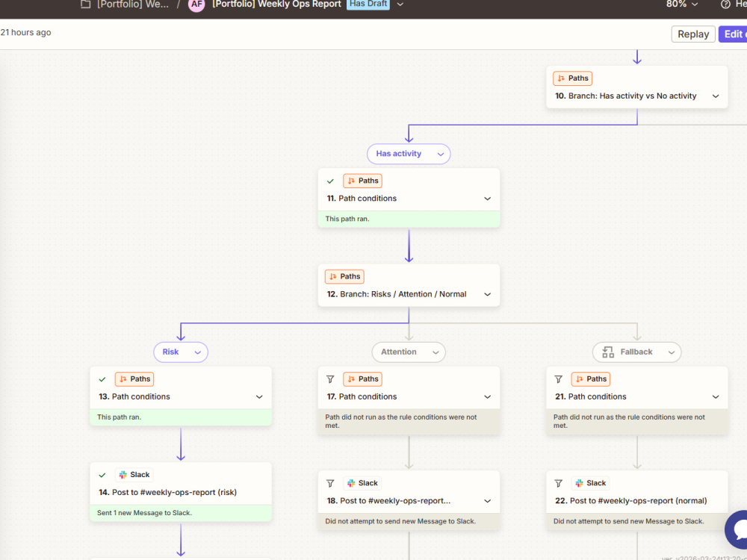Image resolution: width=747 pixels, height=560 pixels.
Task: Open the chat support bubble
Action: coord(737,529)
